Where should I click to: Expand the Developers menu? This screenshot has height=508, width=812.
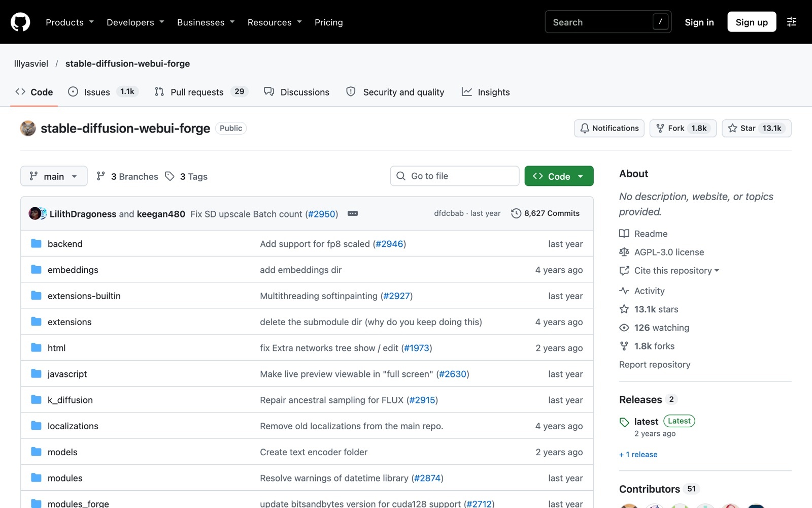coord(136,22)
